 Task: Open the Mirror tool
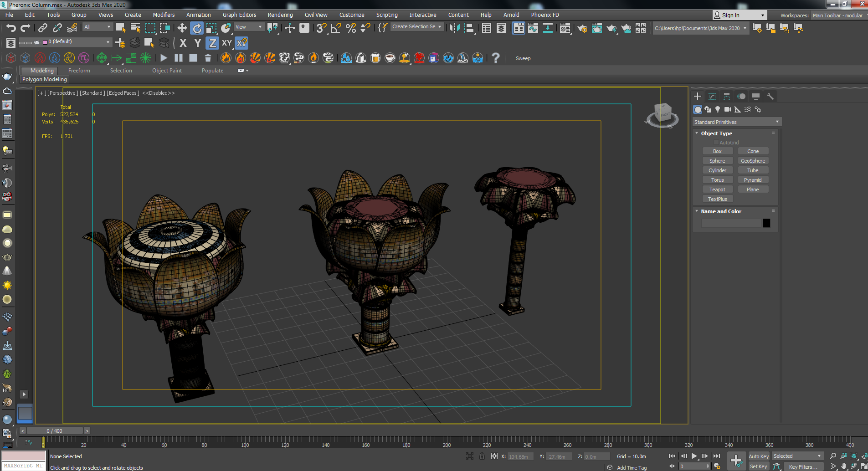(454, 28)
